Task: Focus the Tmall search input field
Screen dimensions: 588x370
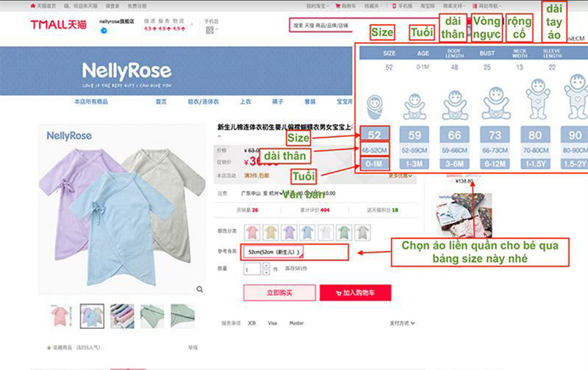Action: pos(323,26)
